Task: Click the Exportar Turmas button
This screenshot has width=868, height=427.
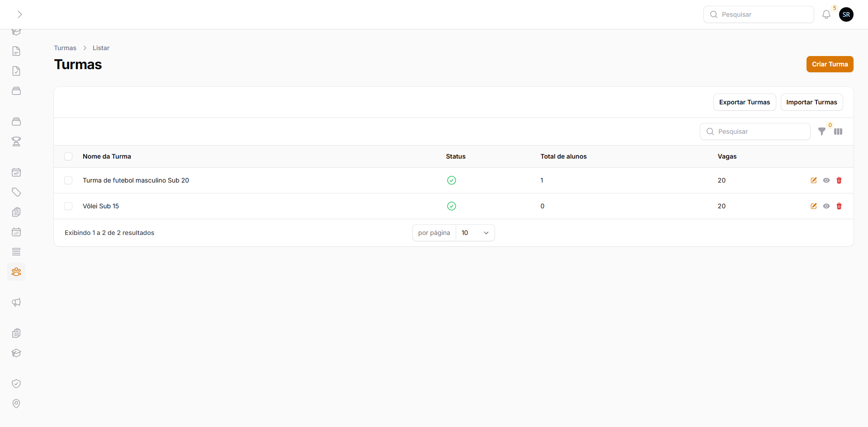Action: click(x=744, y=102)
